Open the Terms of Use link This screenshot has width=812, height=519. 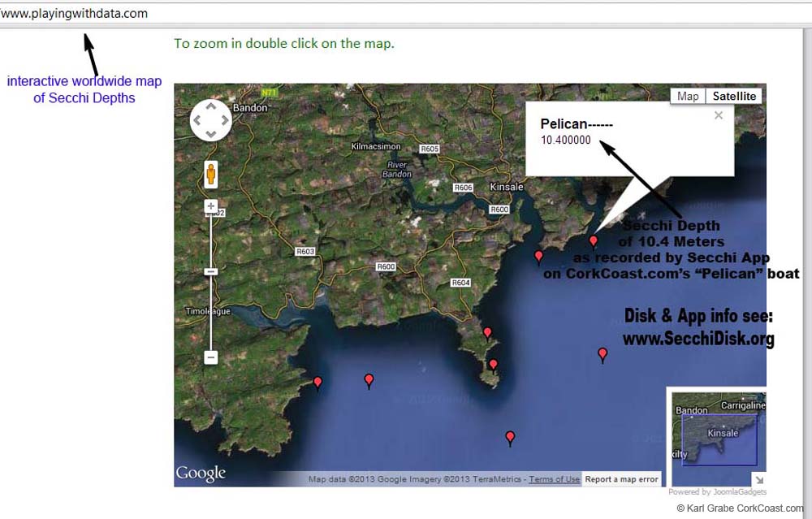pyautogui.click(x=555, y=479)
